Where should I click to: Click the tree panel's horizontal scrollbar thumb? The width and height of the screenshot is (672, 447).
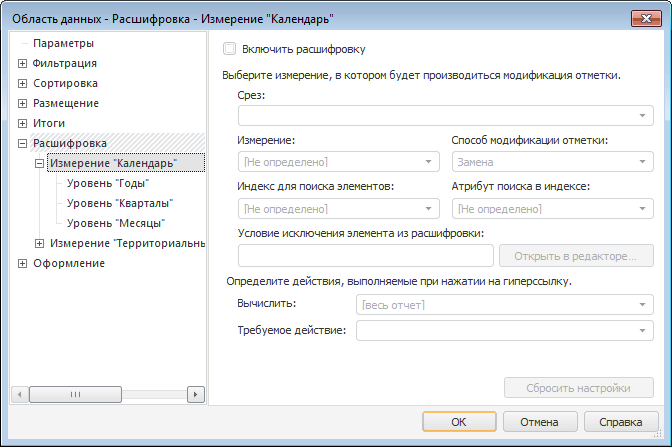75,394
